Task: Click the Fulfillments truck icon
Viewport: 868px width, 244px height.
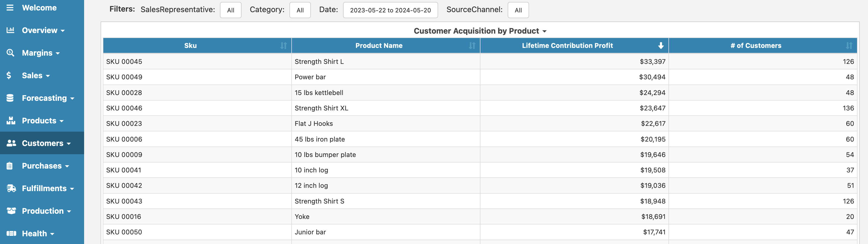Action: click(x=11, y=188)
